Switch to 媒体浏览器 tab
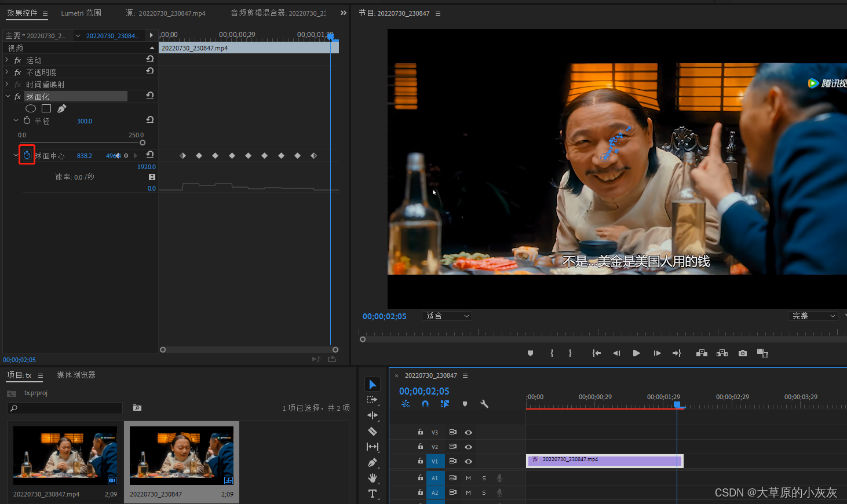 76,375
